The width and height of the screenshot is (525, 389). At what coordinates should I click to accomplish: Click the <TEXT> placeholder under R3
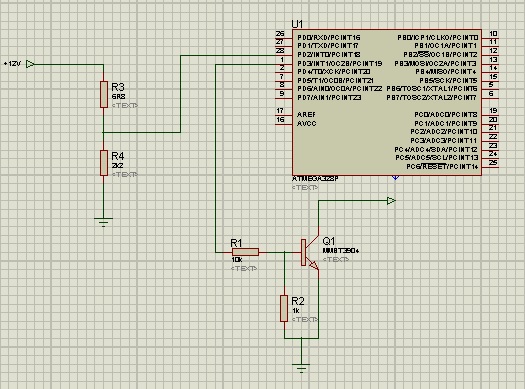coord(125,105)
